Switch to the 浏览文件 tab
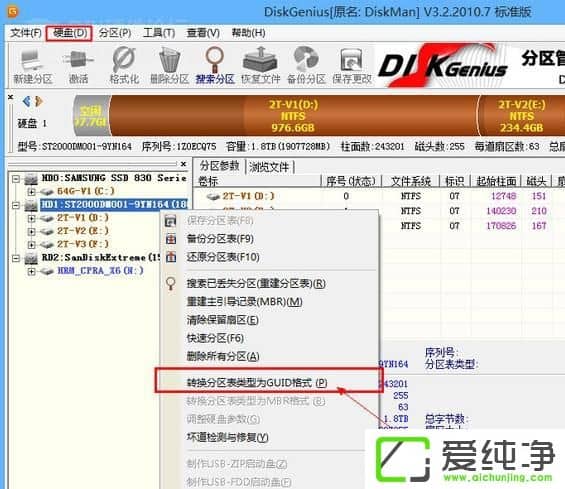 click(269, 167)
